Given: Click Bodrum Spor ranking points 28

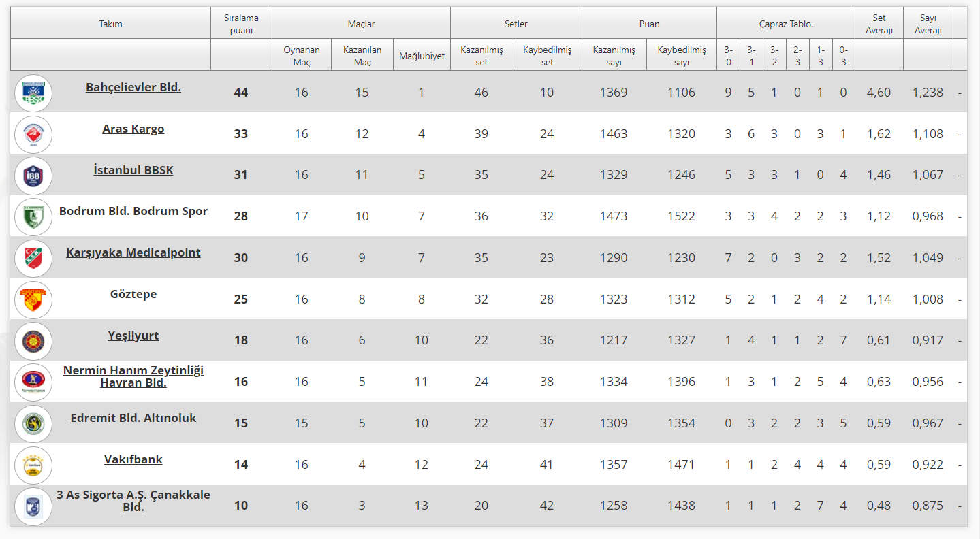Looking at the screenshot, I should pos(241,216).
